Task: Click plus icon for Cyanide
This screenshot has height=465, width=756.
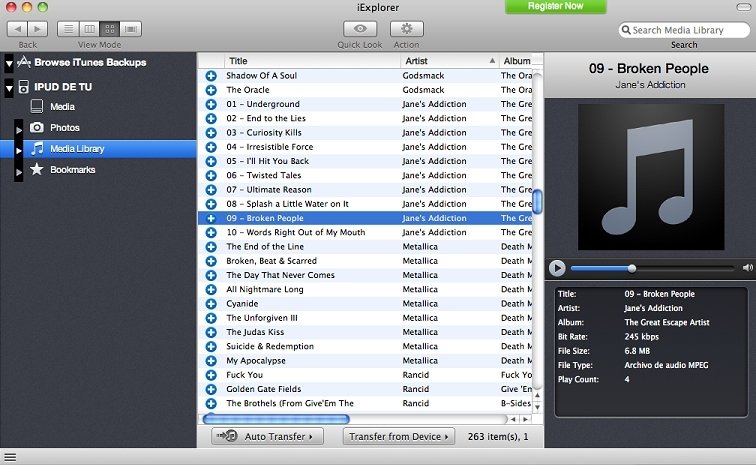Action: (x=211, y=304)
